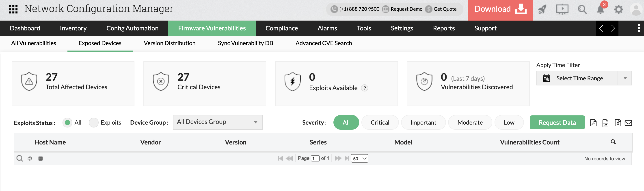Click the table refresh icon

coord(30,158)
